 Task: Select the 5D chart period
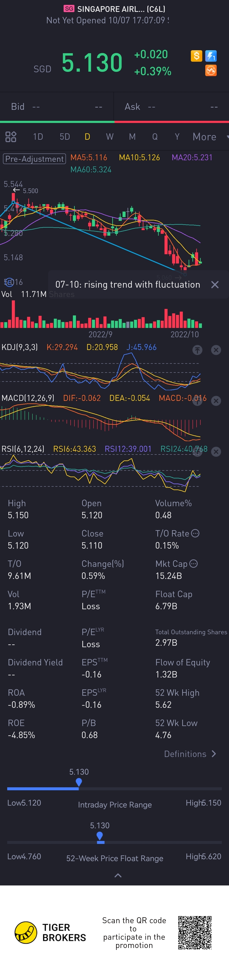65,137
